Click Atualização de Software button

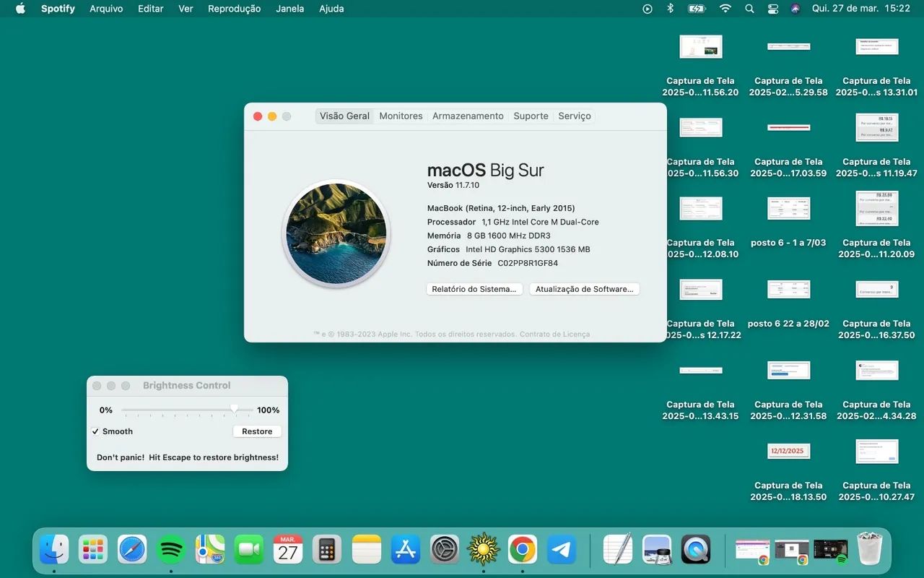point(585,289)
